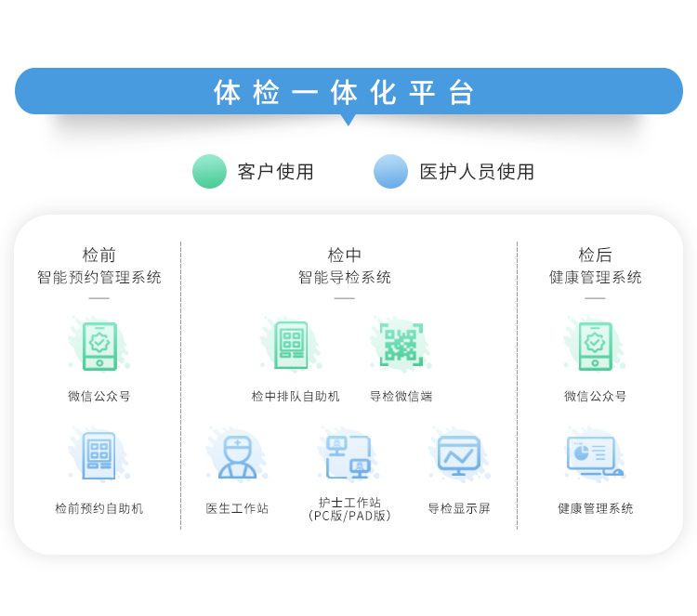Open the 导检微信端 QR code icon

tap(401, 345)
